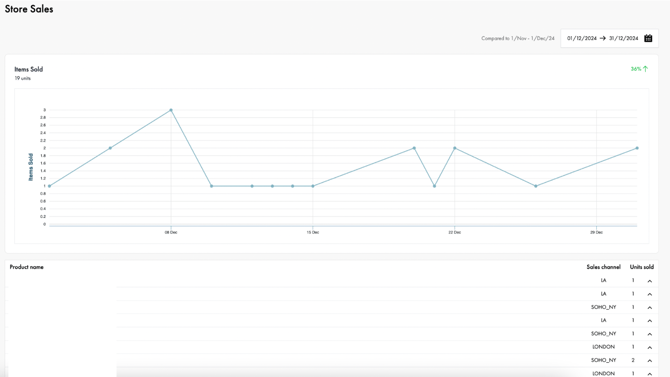Edit the end date 31/12/2024
670x377 pixels.
coord(623,38)
